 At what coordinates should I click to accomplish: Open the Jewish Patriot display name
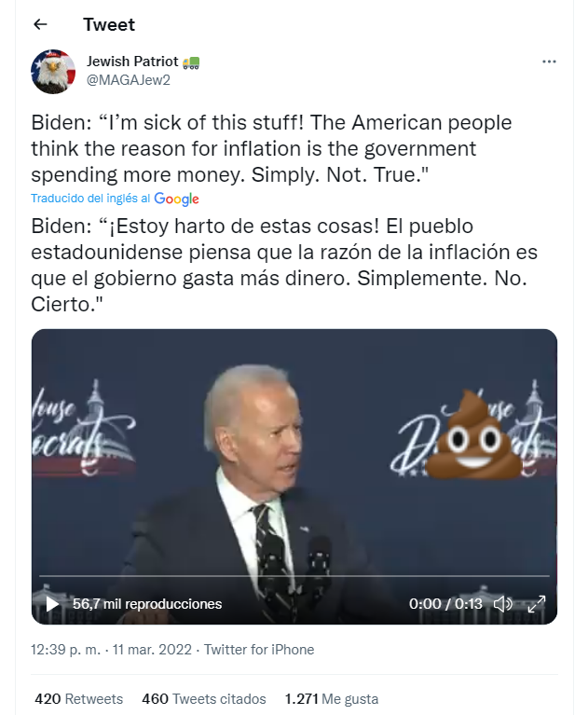pos(132,62)
